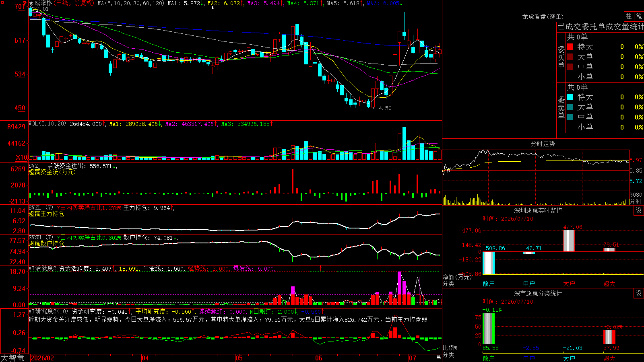The image size is (644, 362).
Task: Click the red question mark in the top-left corner
Action: coord(25,4)
